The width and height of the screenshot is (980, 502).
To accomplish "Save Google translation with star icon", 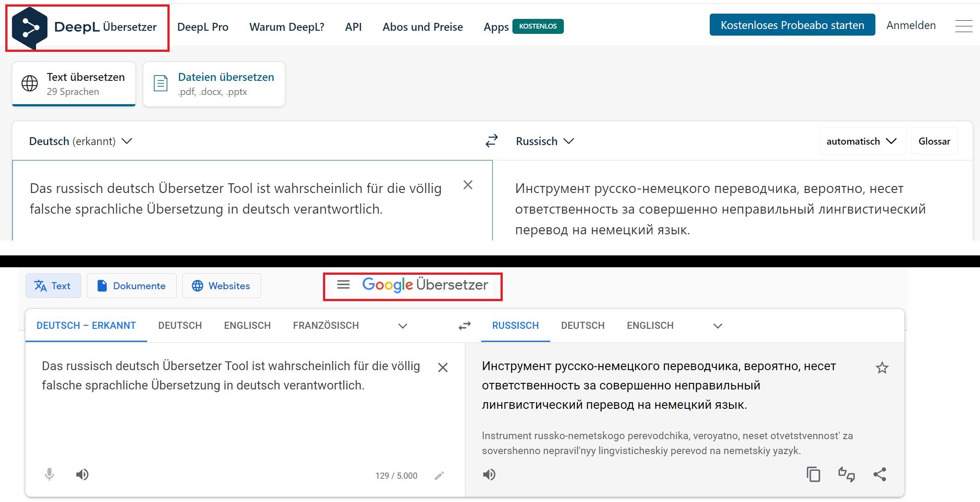I will coord(882,367).
